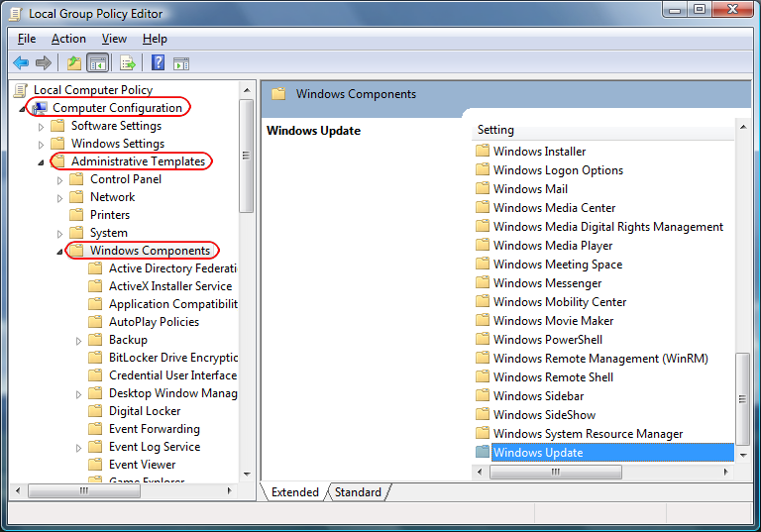Switch to the Standard tab
This screenshot has width=761, height=532.
point(358,492)
